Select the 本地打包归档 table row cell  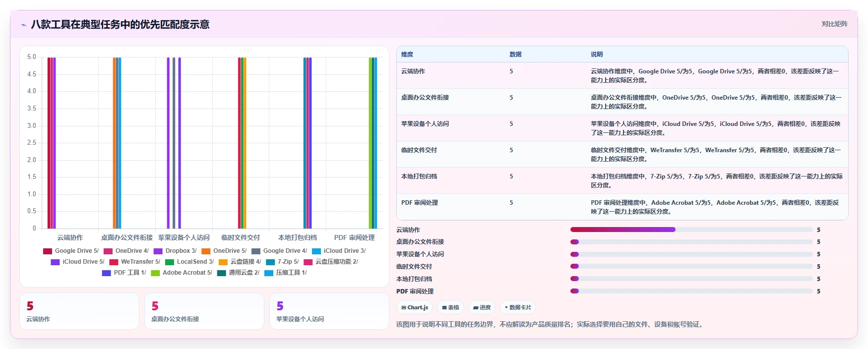click(x=451, y=180)
